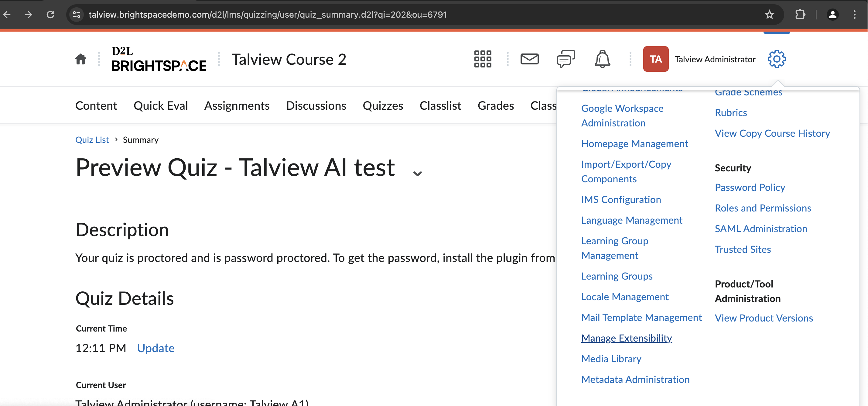Click Quiz List breadcrumb link

(92, 139)
